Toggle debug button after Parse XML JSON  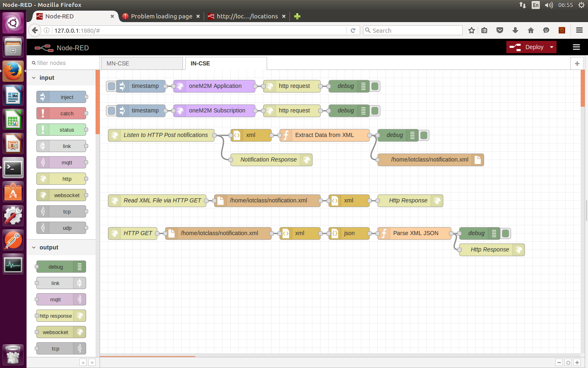tap(506, 233)
